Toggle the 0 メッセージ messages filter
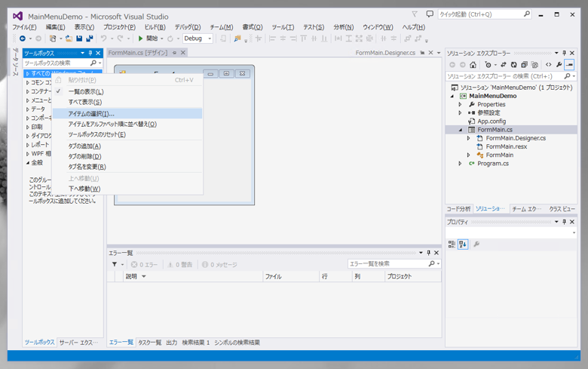Viewport: 588px width, 369px height. pos(219,265)
